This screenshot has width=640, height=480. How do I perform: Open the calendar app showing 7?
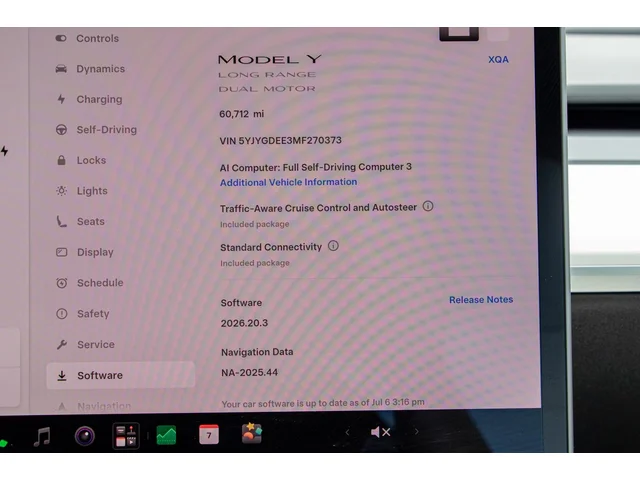click(x=209, y=435)
